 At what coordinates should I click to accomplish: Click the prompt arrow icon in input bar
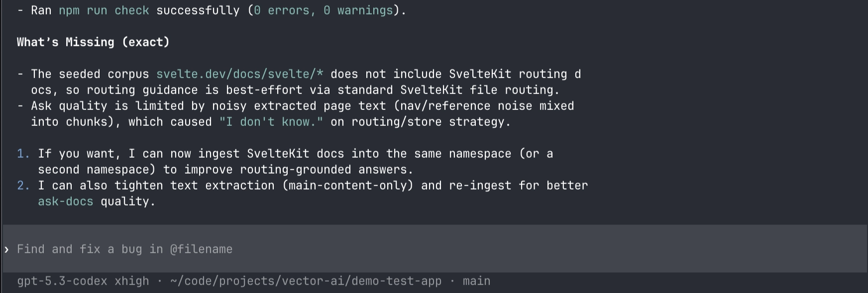[7, 249]
